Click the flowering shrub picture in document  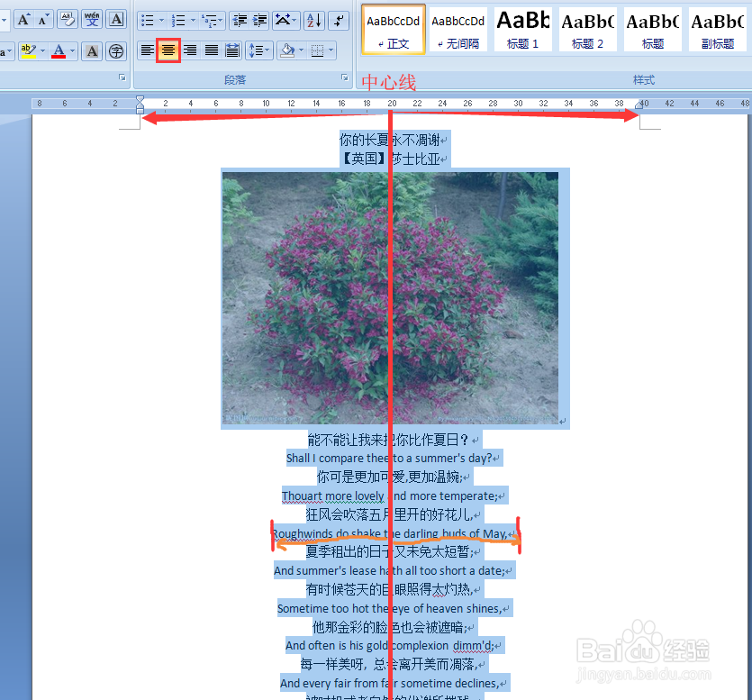click(390, 298)
